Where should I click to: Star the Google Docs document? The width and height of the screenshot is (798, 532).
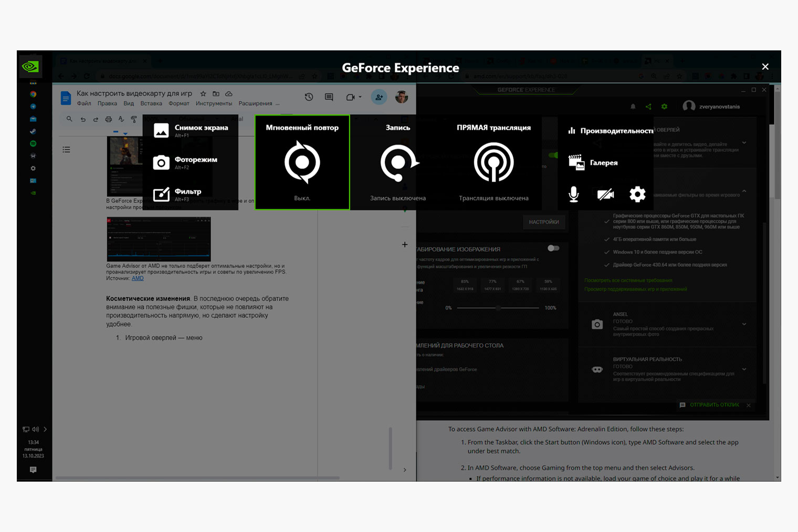[x=203, y=93]
